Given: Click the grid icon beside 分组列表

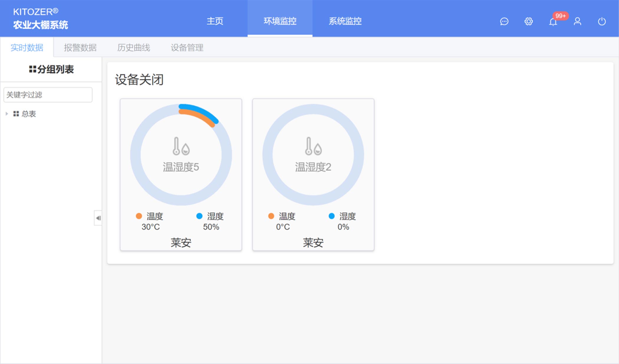Looking at the screenshot, I should tap(32, 69).
